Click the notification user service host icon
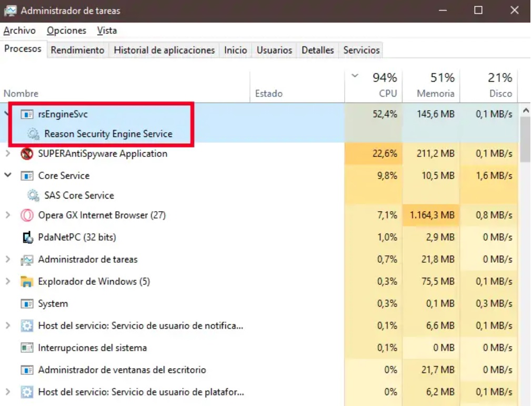 [x=27, y=326]
